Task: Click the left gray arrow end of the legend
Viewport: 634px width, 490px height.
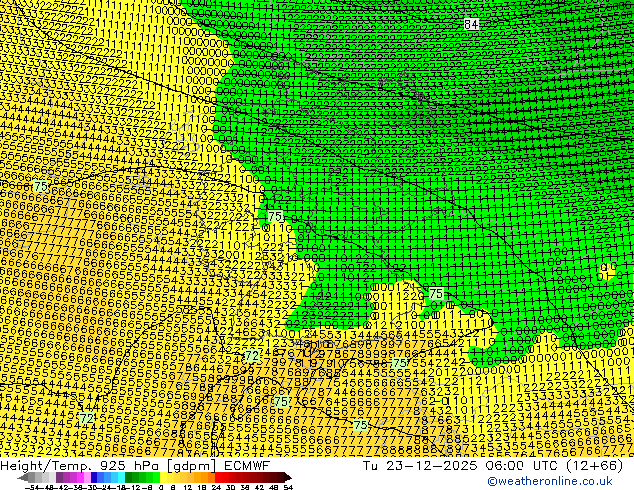Action: coord(22,478)
